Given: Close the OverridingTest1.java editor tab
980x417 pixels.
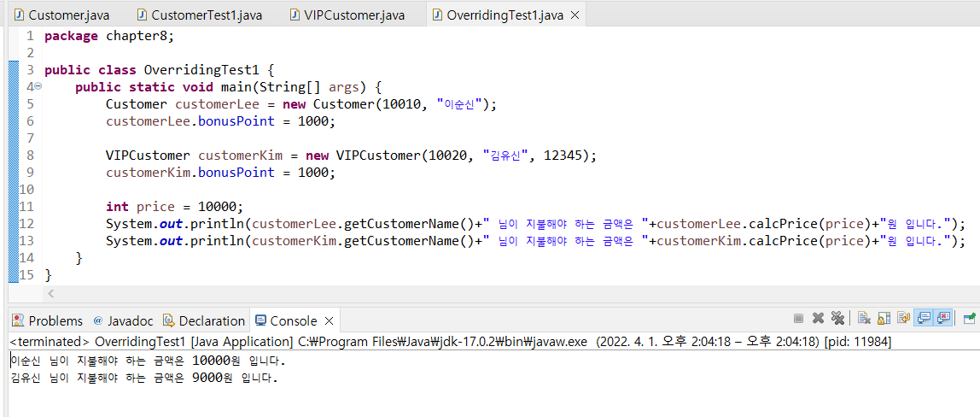Looking at the screenshot, I should point(575,15).
